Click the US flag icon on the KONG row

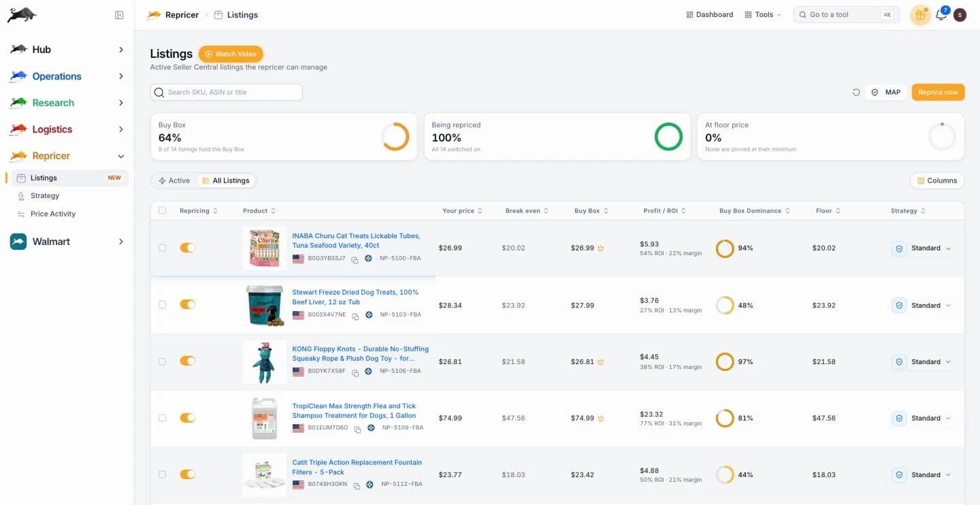(x=298, y=372)
